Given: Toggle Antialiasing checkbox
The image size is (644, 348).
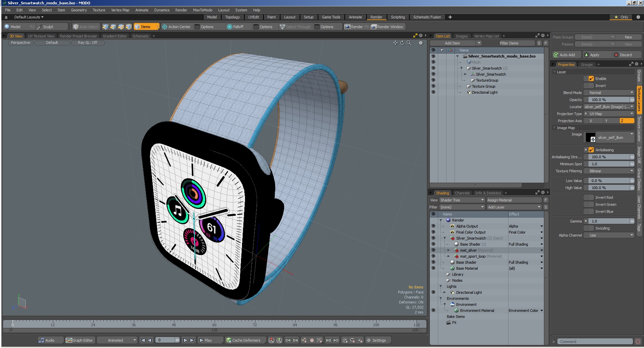Looking at the screenshot, I should tap(591, 150).
